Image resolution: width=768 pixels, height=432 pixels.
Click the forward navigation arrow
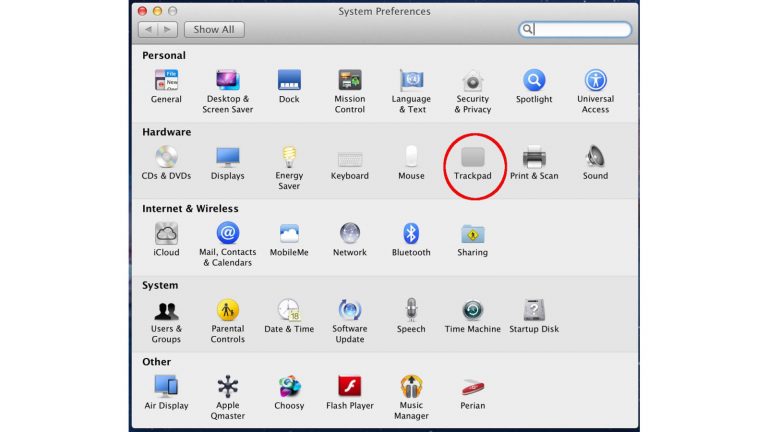coord(167,30)
